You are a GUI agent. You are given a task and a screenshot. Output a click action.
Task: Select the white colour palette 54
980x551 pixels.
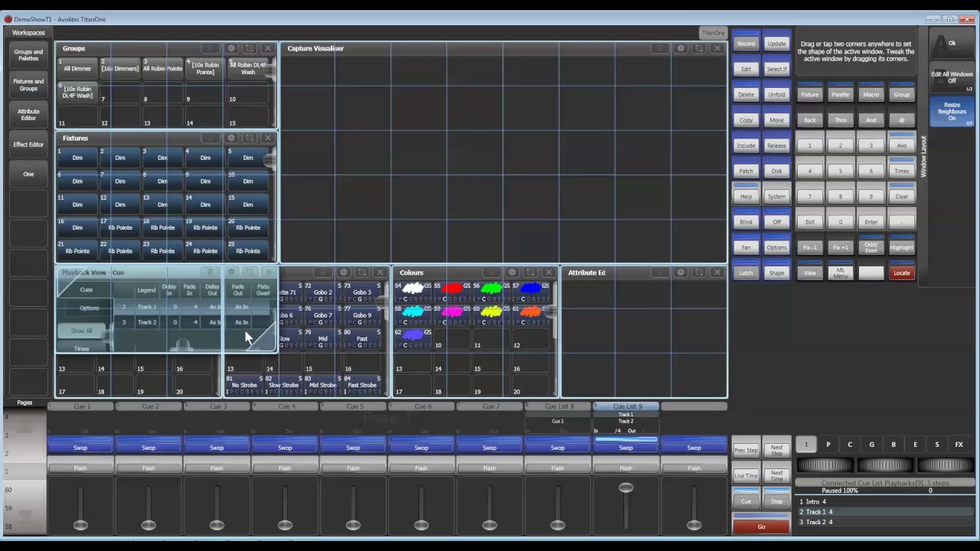(x=413, y=292)
